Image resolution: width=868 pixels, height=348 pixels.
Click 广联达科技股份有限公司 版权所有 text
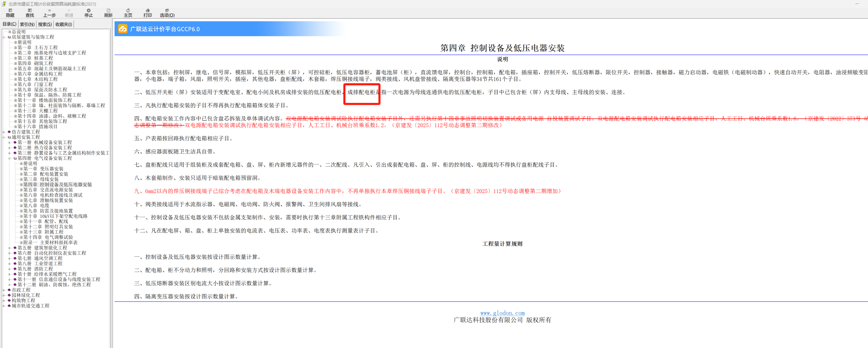(502, 320)
